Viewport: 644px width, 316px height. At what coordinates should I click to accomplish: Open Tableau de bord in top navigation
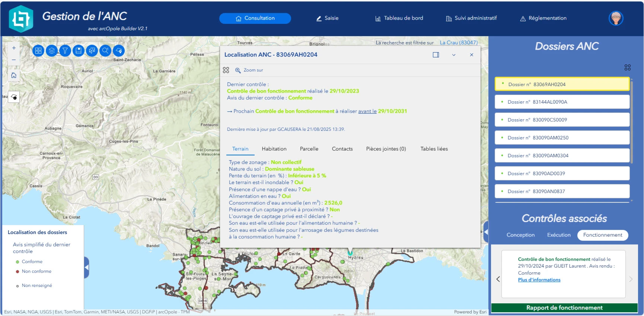(399, 18)
